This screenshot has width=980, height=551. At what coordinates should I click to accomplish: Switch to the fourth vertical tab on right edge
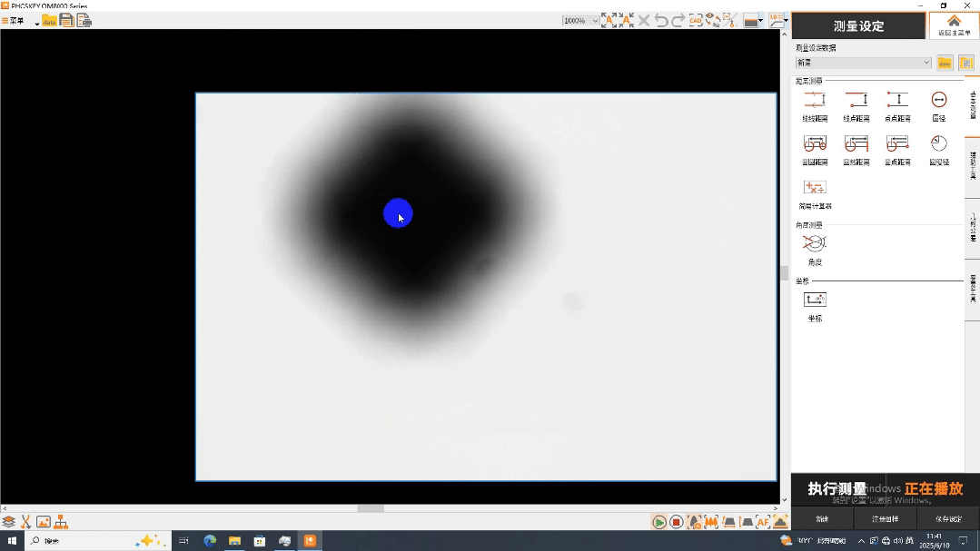pyautogui.click(x=973, y=289)
